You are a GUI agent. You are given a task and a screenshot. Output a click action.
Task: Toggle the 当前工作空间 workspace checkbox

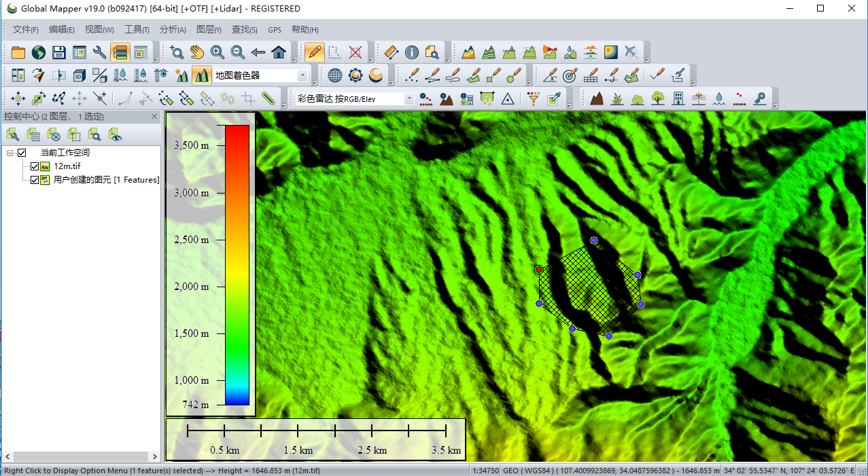click(x=22, y=153)
